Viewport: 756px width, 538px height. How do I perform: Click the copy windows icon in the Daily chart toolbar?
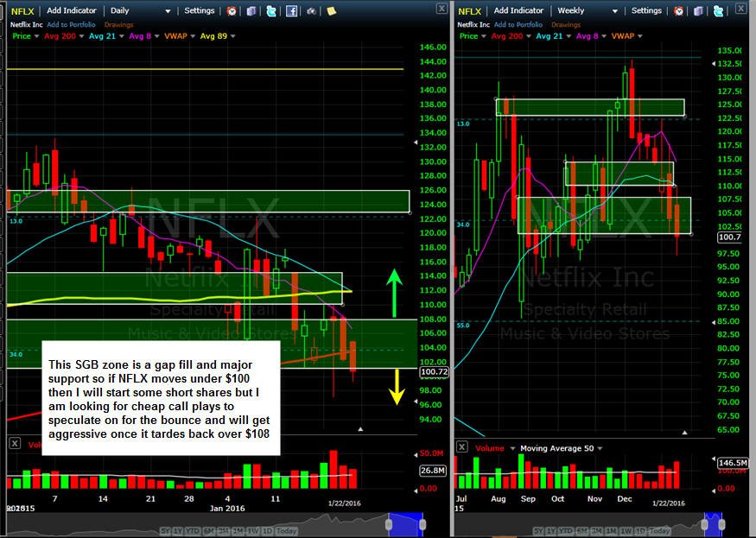(x=251, y=10)
